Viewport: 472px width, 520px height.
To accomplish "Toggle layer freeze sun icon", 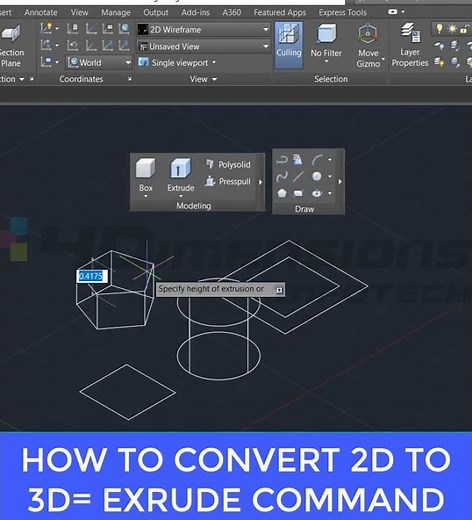I will point(452,29).
